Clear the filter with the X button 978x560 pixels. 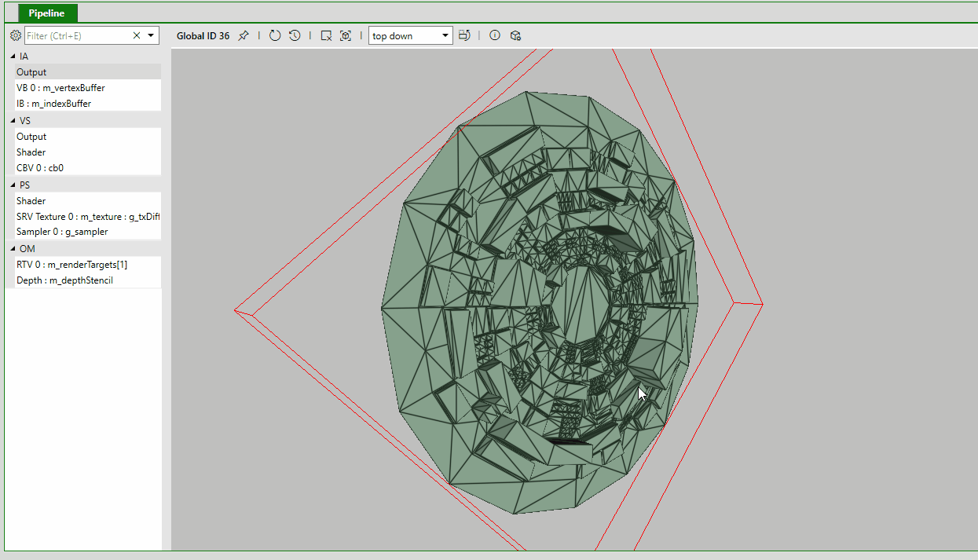click(137, 35)
